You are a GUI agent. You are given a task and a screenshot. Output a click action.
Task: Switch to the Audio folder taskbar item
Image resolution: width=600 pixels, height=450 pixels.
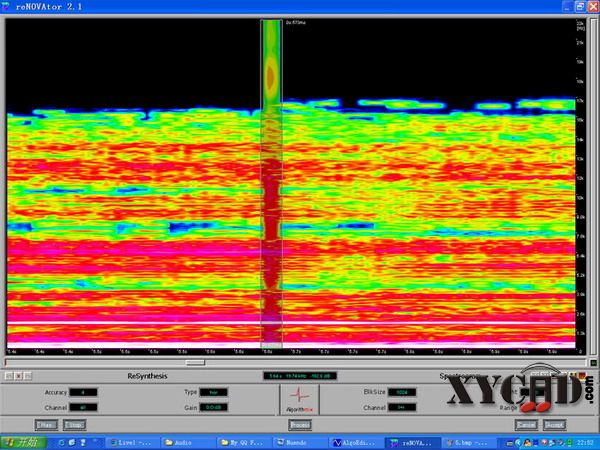coord(188,443)
